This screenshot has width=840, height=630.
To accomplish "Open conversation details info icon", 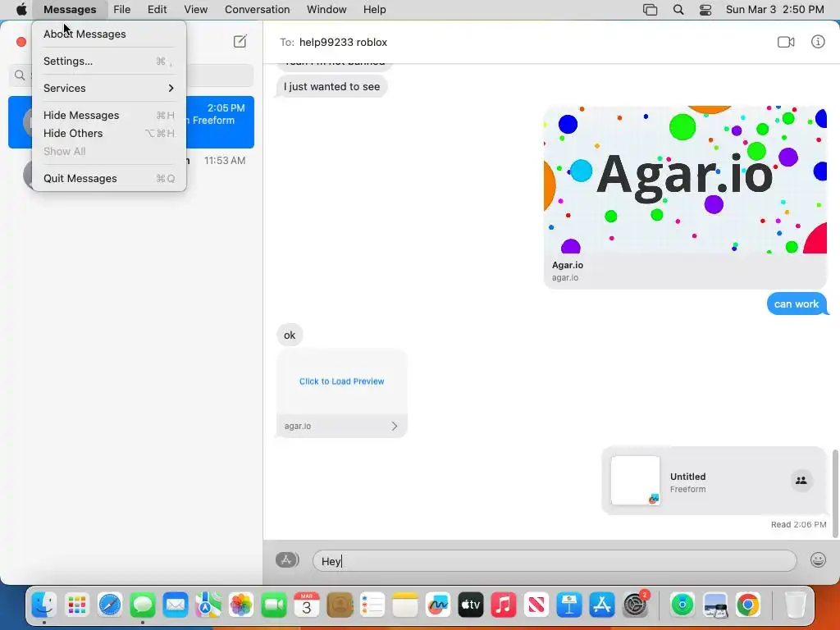I will pos(818,41).
